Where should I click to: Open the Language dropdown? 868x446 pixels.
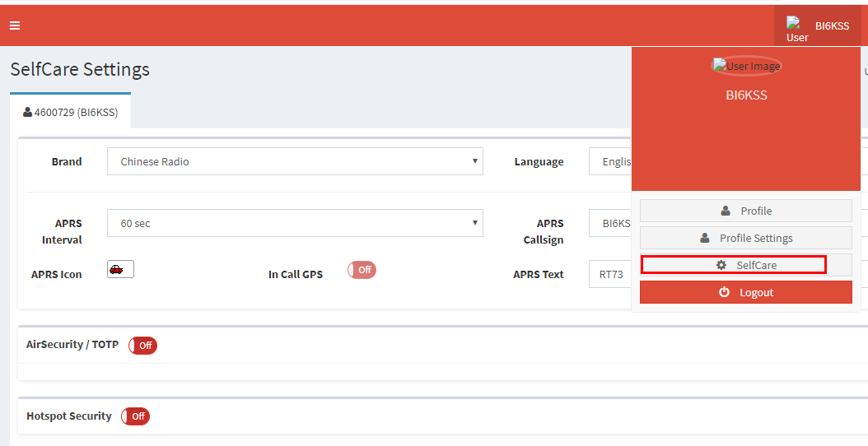610,161
